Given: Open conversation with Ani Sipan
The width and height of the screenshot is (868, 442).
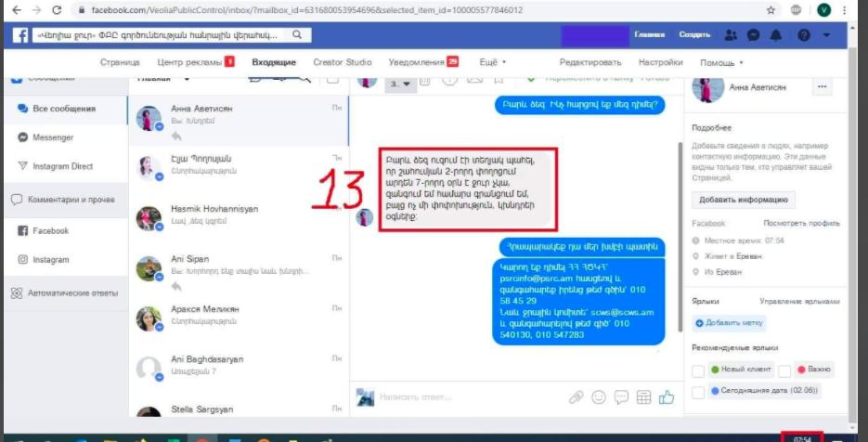Looking at the screenshot, I should click(239, 271).
